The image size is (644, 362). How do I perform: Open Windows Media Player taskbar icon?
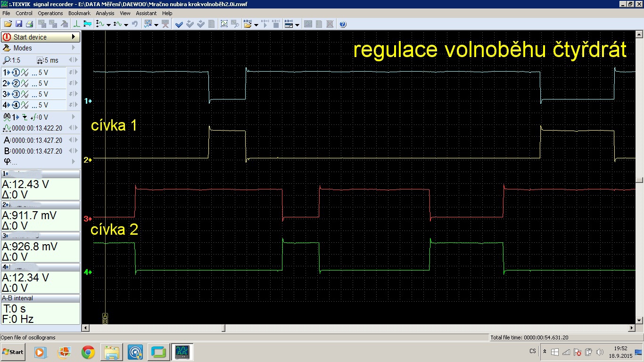click(40, 352)
